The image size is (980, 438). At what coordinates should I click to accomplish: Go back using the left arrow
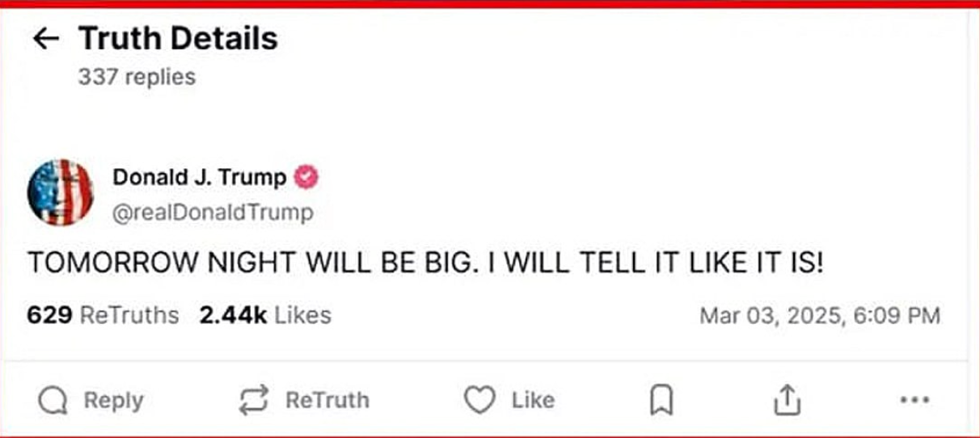[x=47, y=39]
